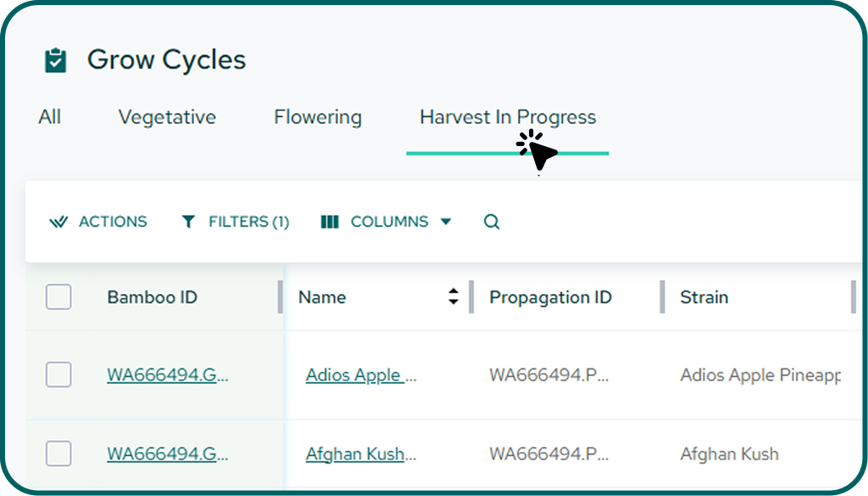Check the Adios Apple row checkbox
This screenshot has width=868, height=496.
(59, 375)
